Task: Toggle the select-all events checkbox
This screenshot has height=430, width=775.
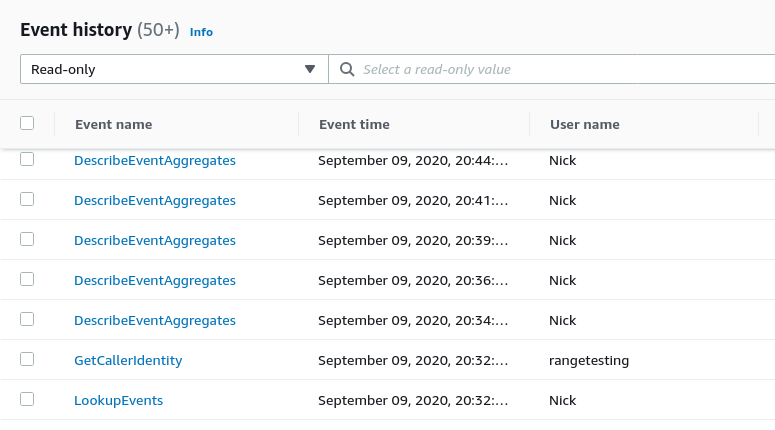Action: [x=27, y=123]
